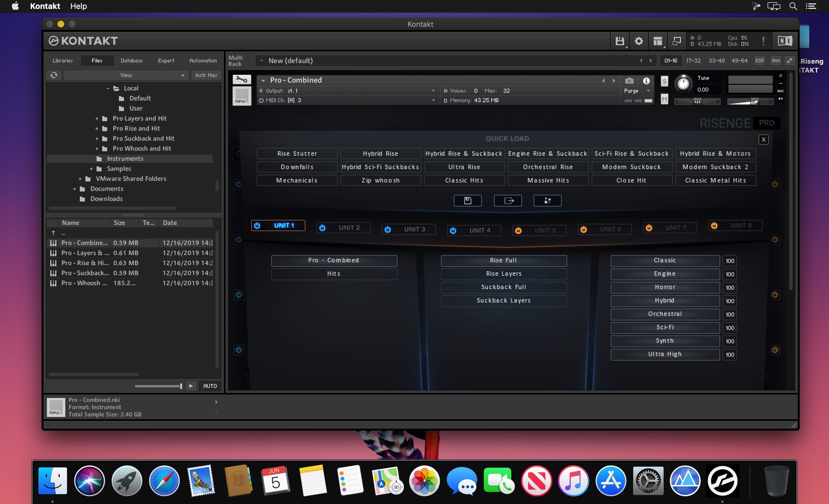Open the workspace layout panel icon

tap(657, 41)
